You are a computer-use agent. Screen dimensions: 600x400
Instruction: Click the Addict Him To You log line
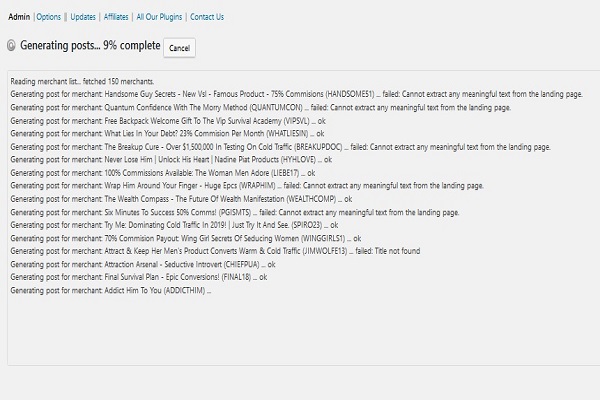tap(111, 291)
